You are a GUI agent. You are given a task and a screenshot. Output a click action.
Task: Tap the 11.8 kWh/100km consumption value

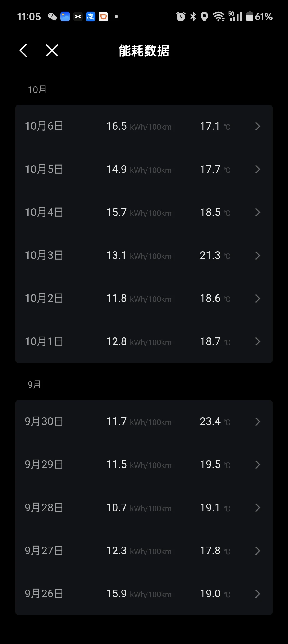[139, 299]
